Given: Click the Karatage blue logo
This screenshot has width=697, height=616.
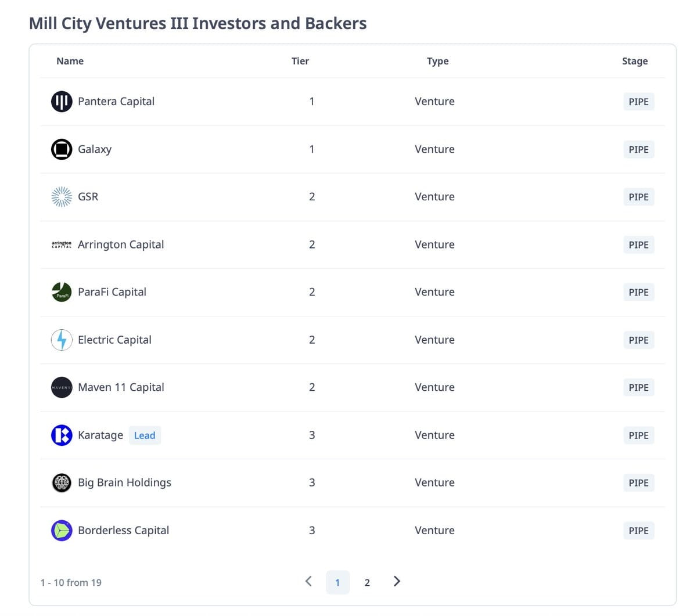Looking at the screenshot, I should tap(62, 435).
